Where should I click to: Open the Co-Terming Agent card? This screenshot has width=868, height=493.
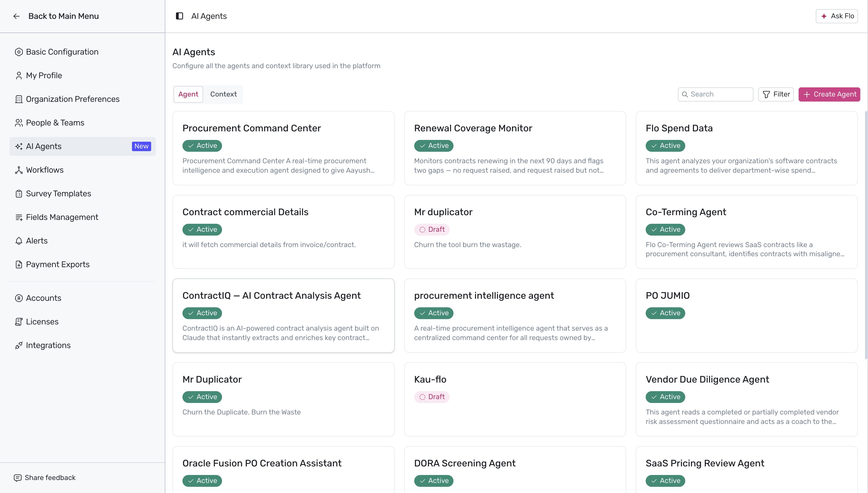pos(746,232)
